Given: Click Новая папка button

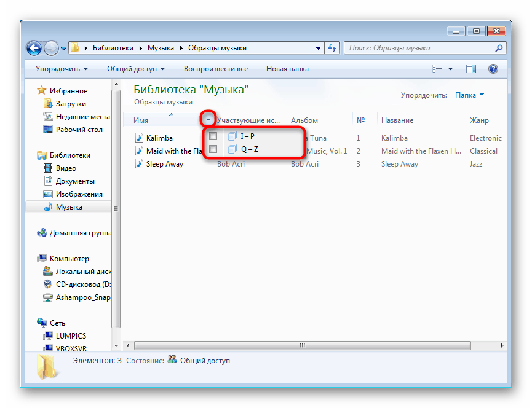Looking at the screenshot, I should coord(287,69).
